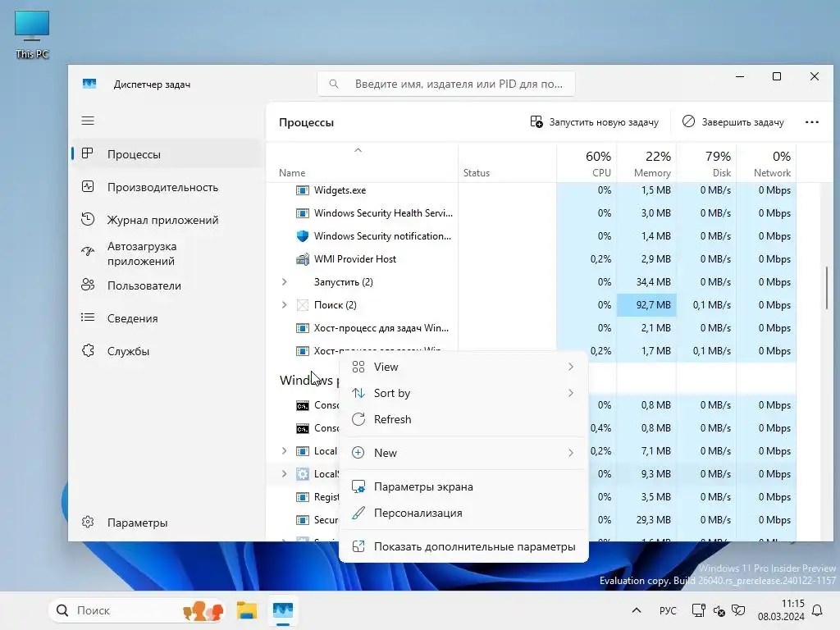Viewport: 840px width, 630px height.
Task: Choose Показать дополнительные параметры
Action: [x=464, y=546]
